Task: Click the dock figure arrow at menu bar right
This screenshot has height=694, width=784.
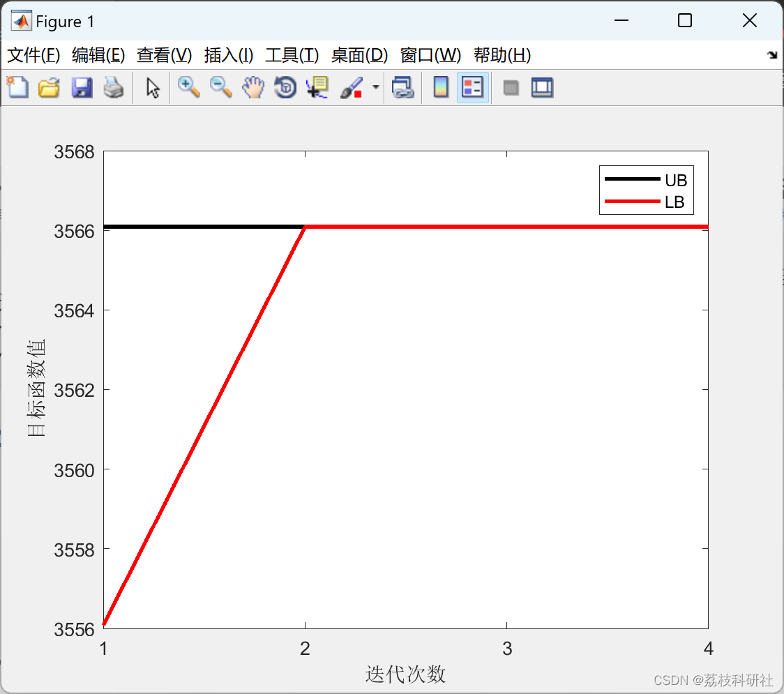Action: 773,55
